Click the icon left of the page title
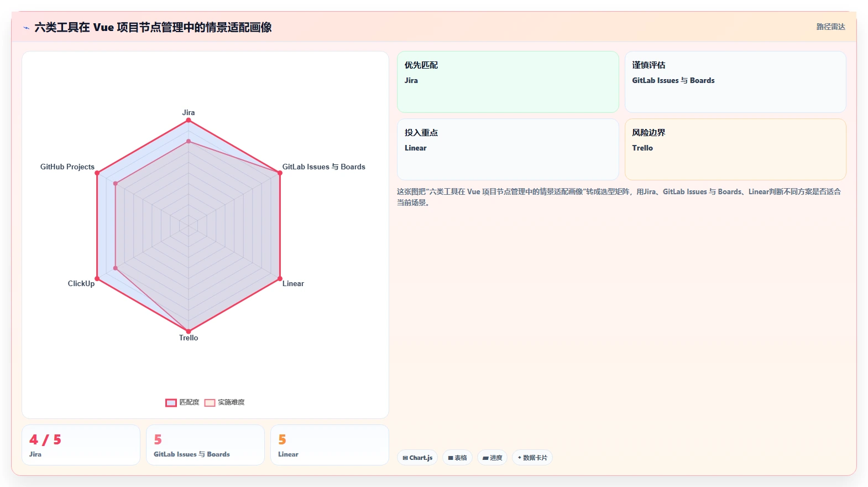Screen dimensions: 868x487 pyautogui.click(x=26, y=28)
